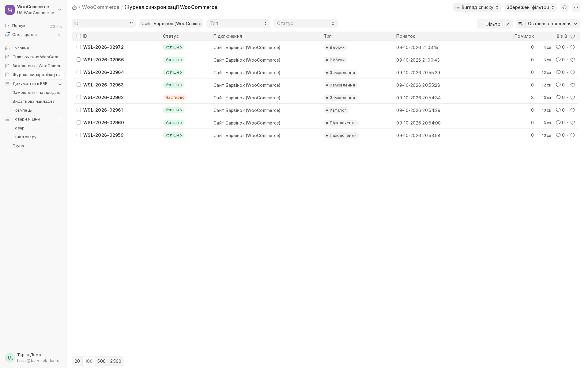Open the home breadcrumb icon

coord(74,8)
